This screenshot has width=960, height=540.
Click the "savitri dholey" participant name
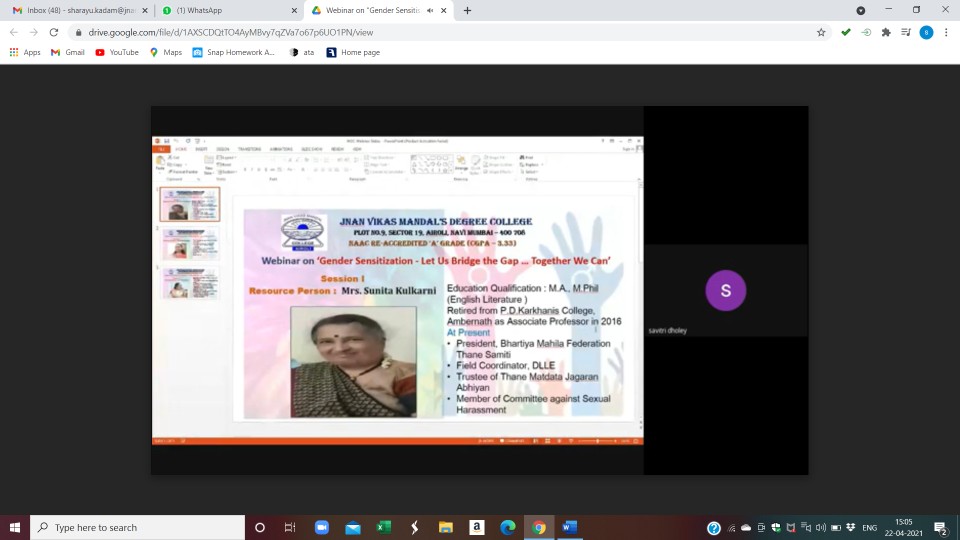pos(667,331)
